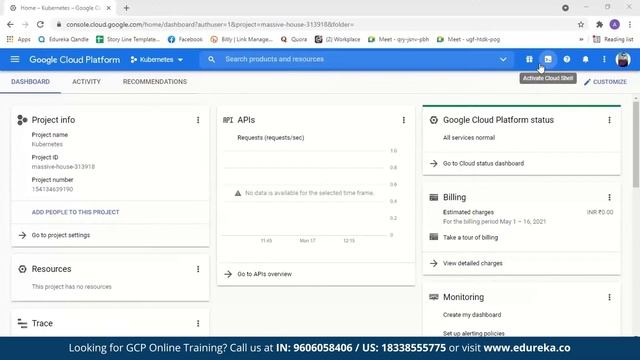
Task: Show more bookmarks chevron
Action: [581, 39]
